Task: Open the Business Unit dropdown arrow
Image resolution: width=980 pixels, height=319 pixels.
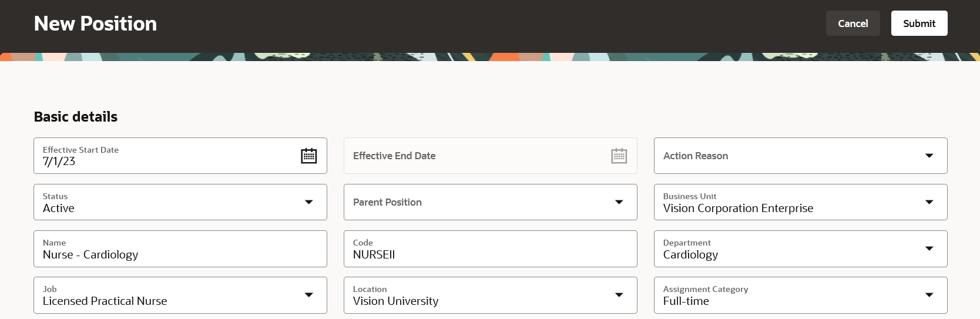Action: point(929,202)
